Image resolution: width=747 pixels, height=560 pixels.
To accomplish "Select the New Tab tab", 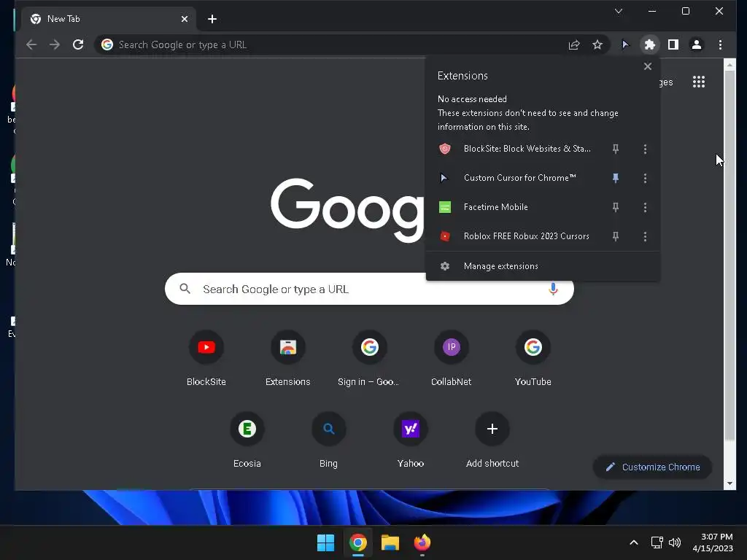I will pos(109,19).
